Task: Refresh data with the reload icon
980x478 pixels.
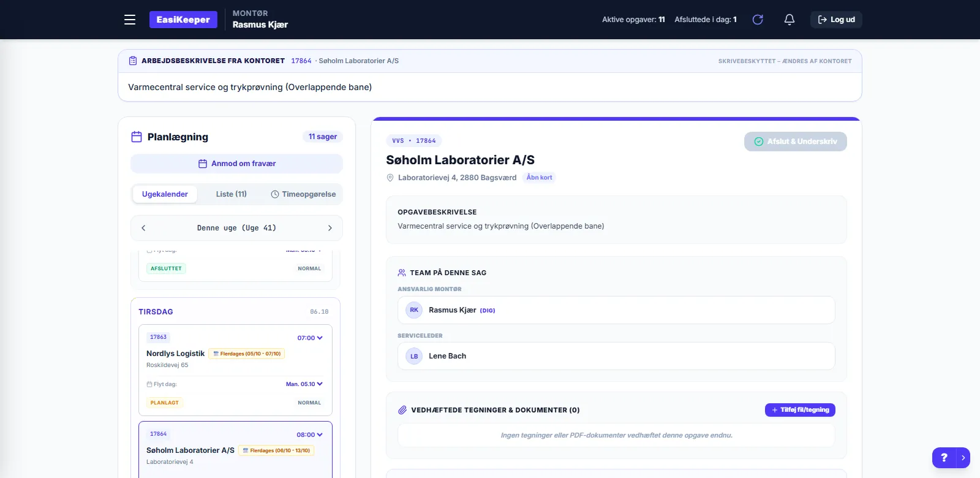Action: click(x=758, y=20)
